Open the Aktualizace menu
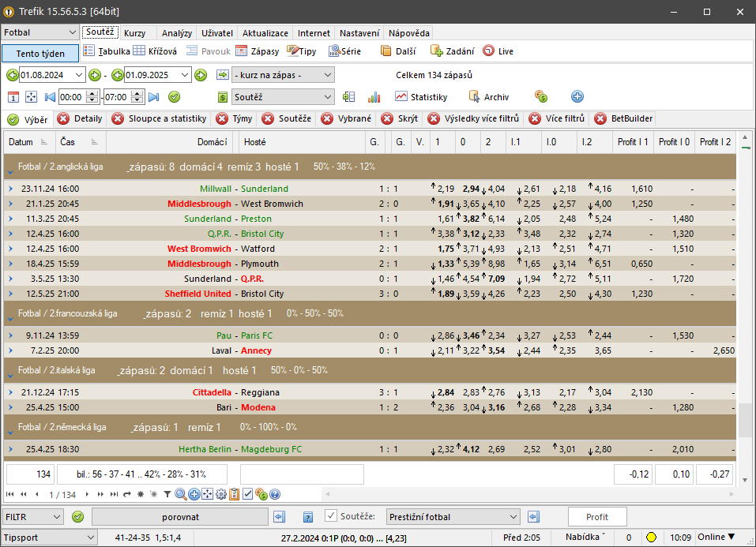Viewport: 756px width, 547px height. click(265, 33)
